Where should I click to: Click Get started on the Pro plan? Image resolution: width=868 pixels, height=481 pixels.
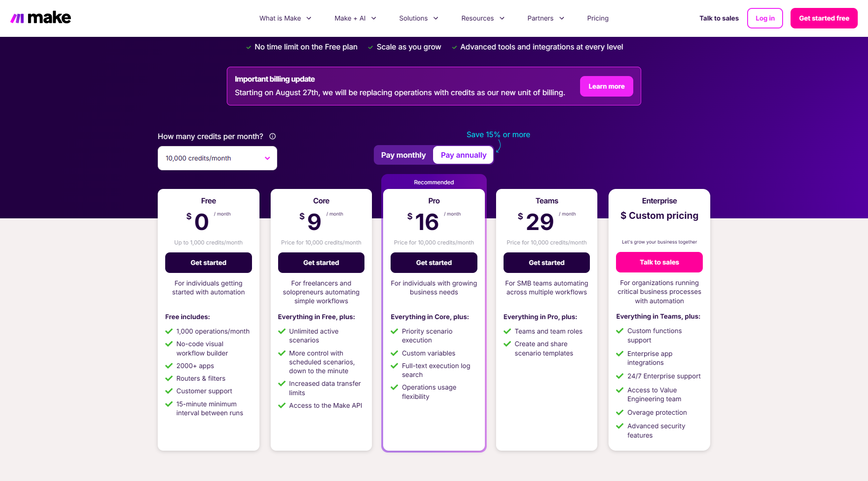434,262
